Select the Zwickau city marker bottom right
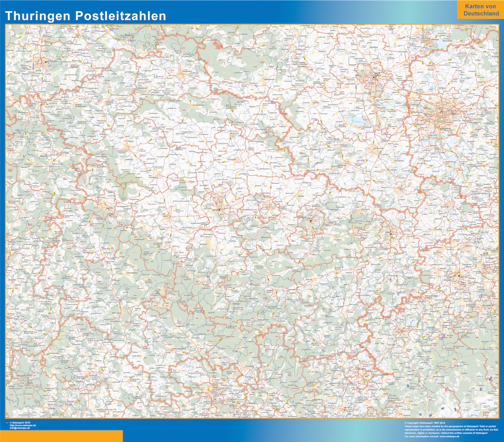The width and height of the screenshot is (504, 442). [x=459, y=276]
